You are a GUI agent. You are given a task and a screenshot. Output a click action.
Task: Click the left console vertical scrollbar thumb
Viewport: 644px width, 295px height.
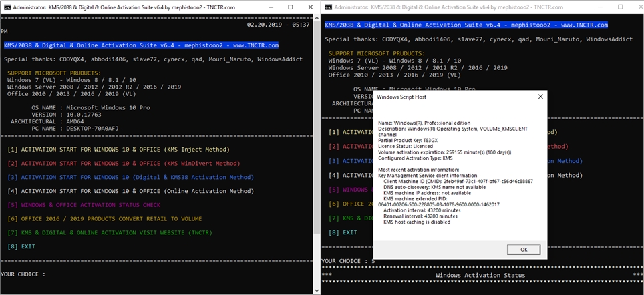pyautogui.click(x=316, y=127)
